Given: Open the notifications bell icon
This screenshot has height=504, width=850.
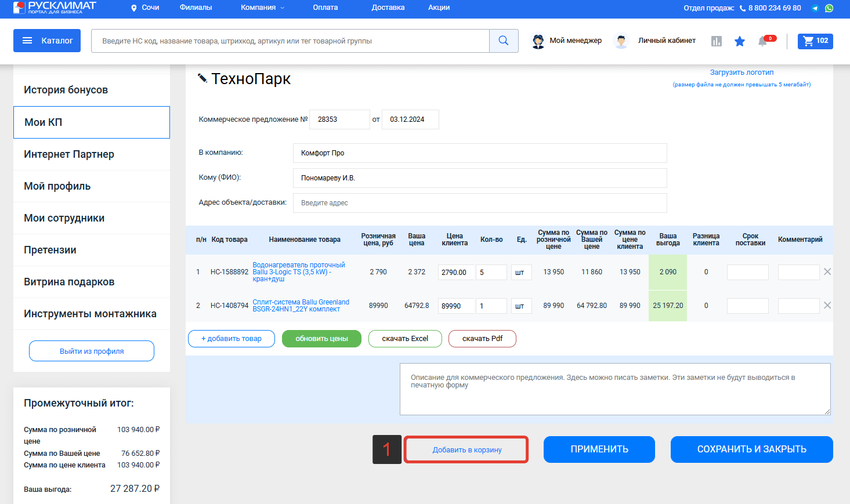Looking at the screenshot, I should point(763,41).
